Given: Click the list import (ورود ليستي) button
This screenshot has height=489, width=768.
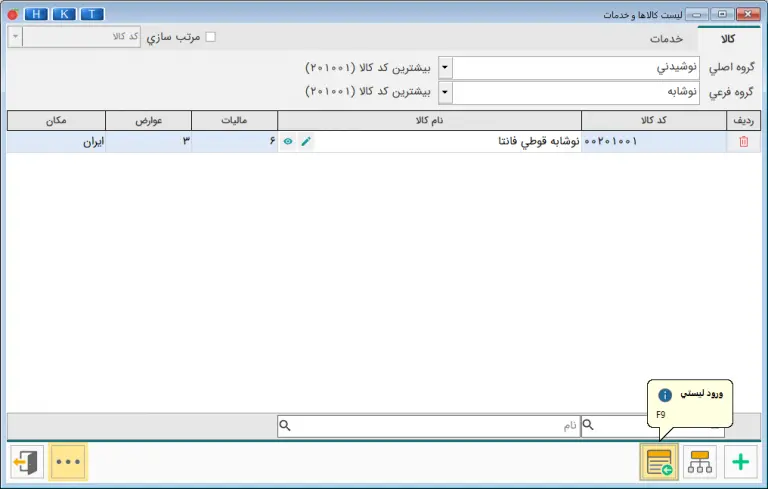Looking at the screenshot, I should pos(659,462).
